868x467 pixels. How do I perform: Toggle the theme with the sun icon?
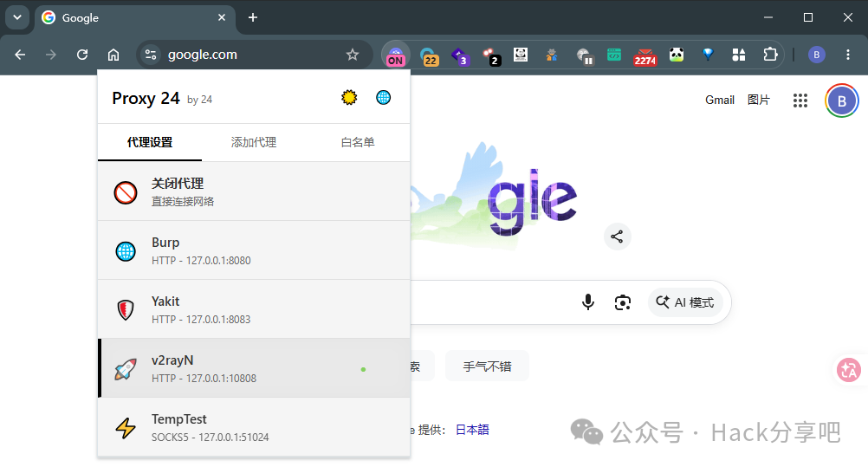tap(349, 98)
